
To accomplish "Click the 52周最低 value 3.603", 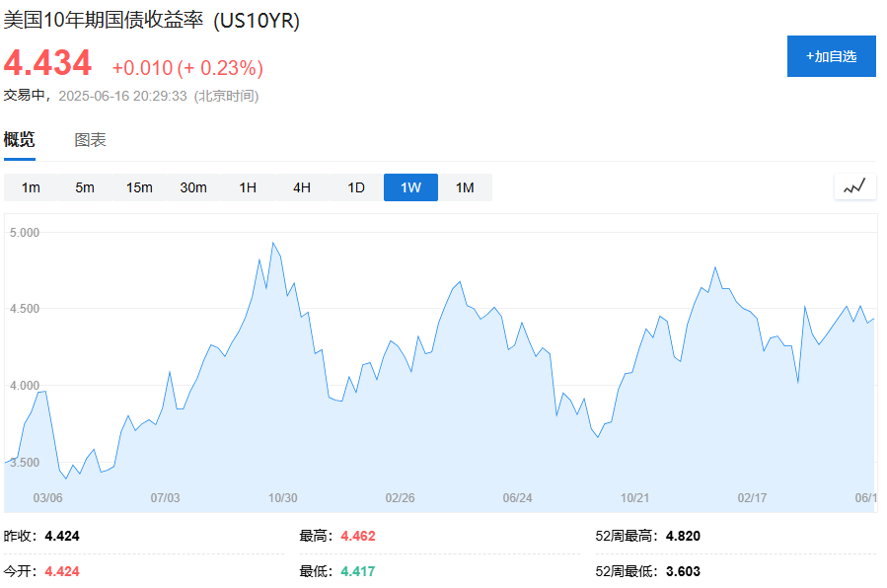I will (x=683, y=571).
